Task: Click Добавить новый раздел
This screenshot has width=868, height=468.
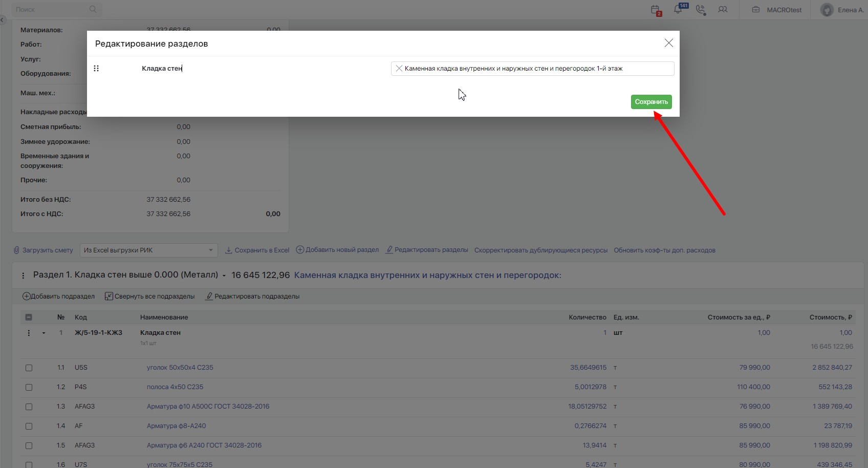Action: (337, 250)
